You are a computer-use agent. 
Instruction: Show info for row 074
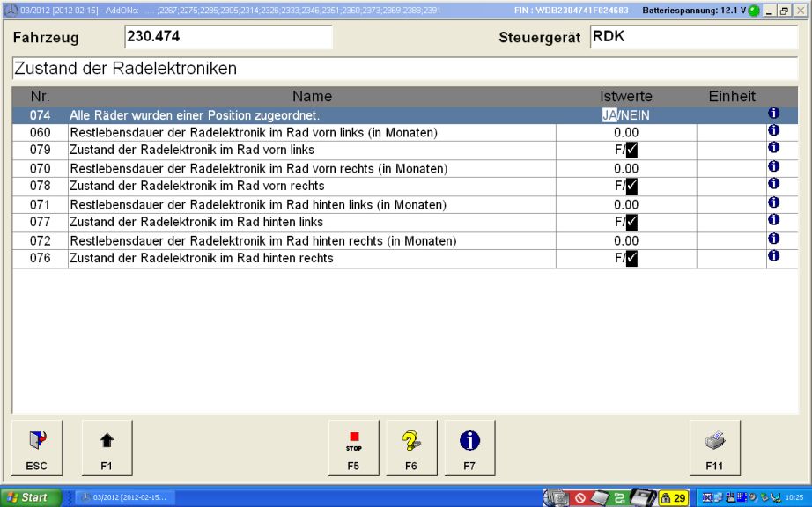774,114
